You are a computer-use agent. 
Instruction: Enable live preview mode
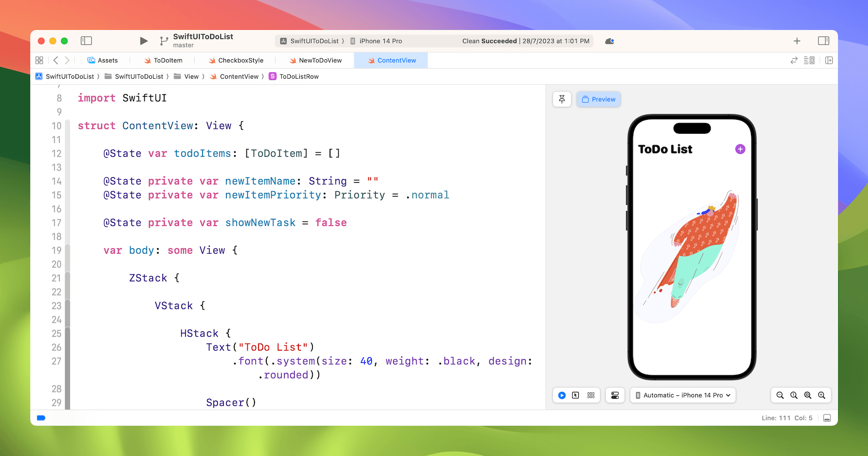562,395
